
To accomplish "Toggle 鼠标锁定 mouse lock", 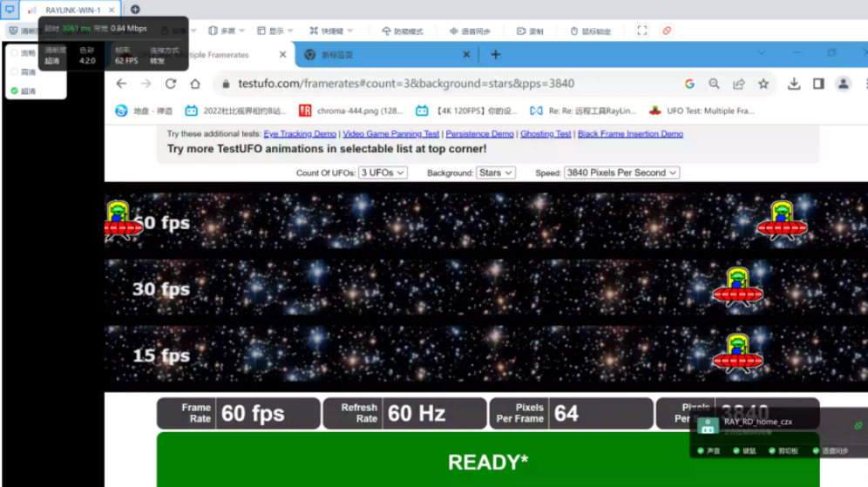I will click(x=590, y=31).
